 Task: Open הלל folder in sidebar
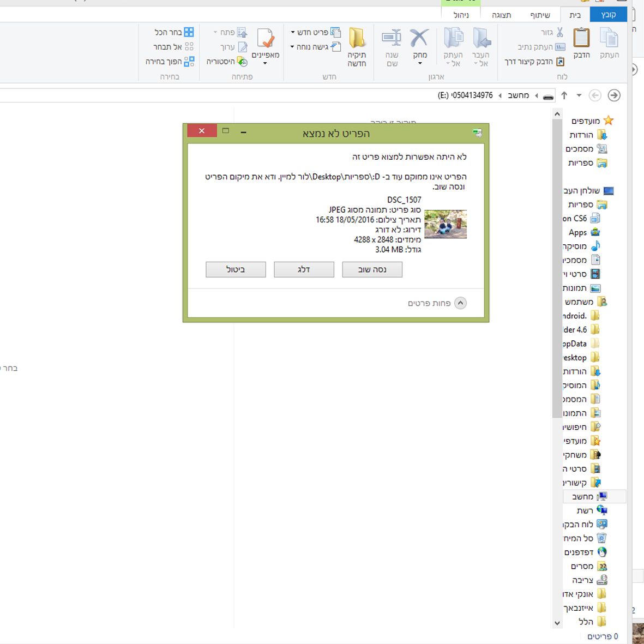[592, 622]
